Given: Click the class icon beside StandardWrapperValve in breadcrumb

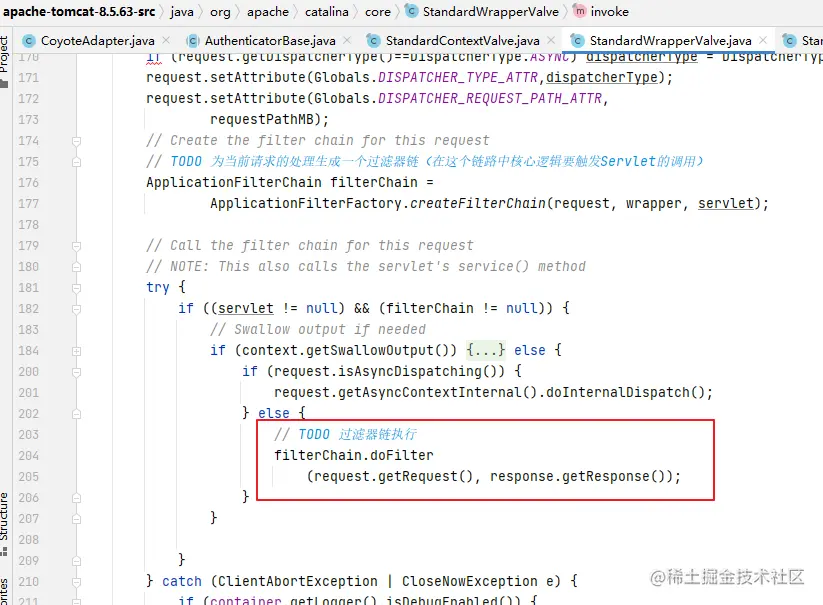Looking at the screenshot, I should (x=410, y=12).
